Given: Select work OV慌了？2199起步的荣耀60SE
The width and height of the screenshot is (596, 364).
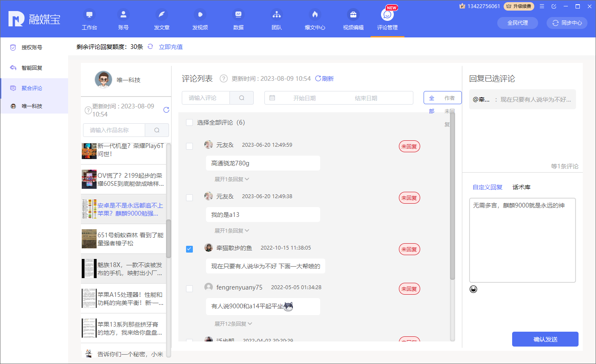Looking at the screenshot, I should pyautogui.click(x=123, y=179).
